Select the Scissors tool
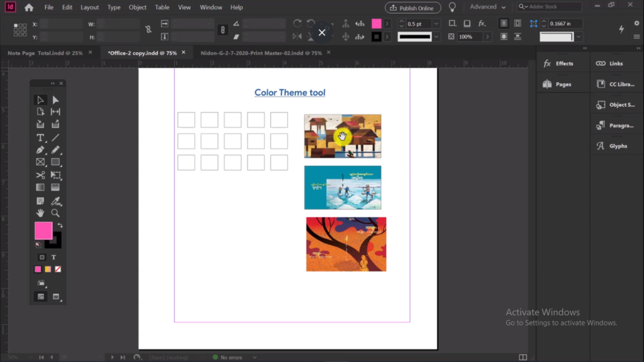This screenshot has height=362, width=644. [x=40, y=175]
